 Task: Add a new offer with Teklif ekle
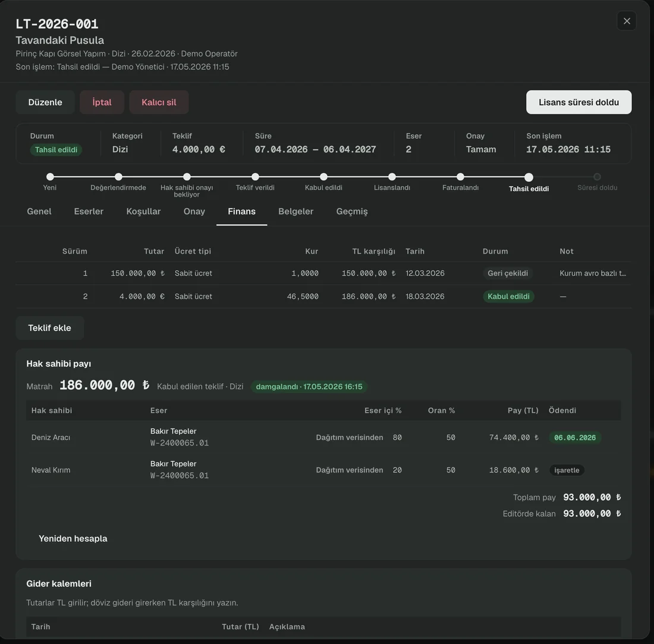[49, 328]
